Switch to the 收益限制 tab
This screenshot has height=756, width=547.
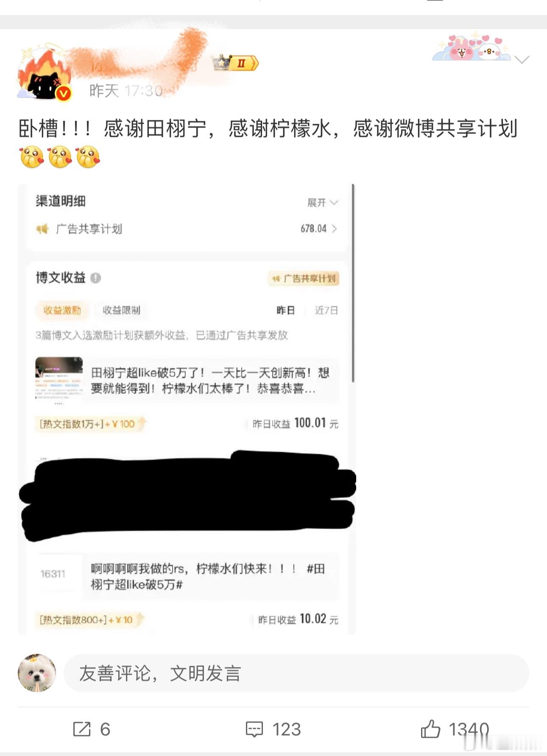tap(121, 310)
